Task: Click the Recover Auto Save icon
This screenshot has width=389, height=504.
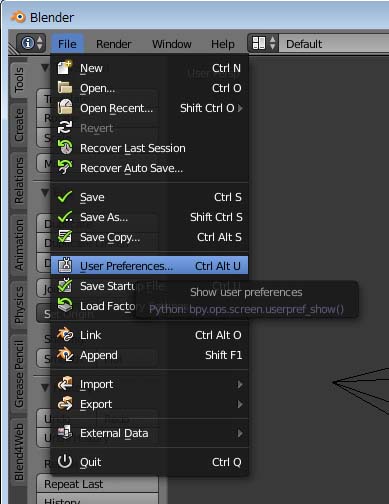Action: point(65,167)
